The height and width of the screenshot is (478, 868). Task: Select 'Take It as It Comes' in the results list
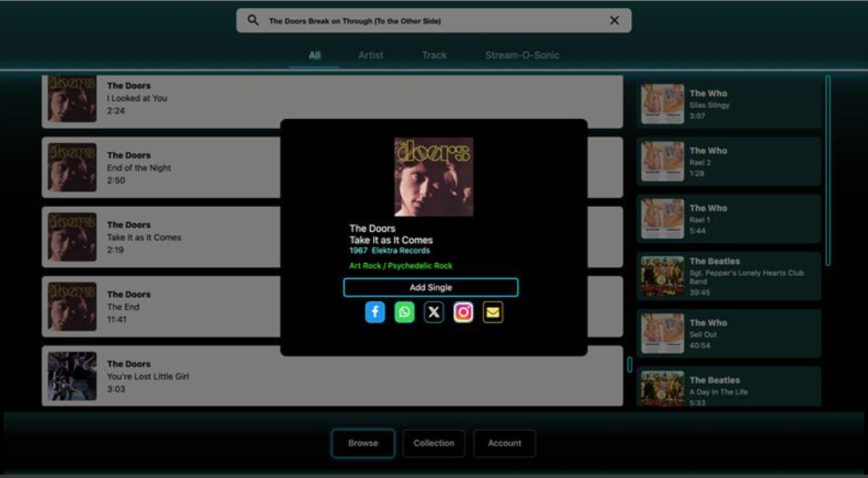[144, 237]
